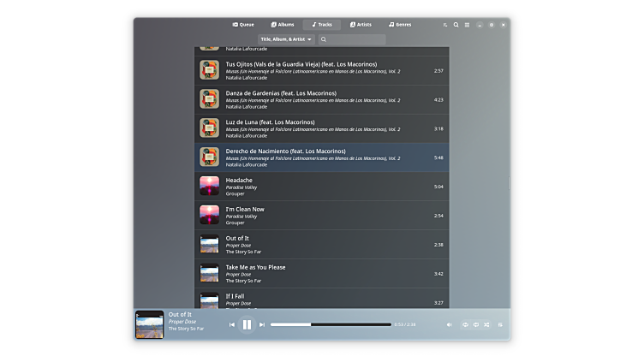Click the 3:27 duration of If I Fall
Image resolution: width=644 pixels, height=362 pixels.
(438, 303)
